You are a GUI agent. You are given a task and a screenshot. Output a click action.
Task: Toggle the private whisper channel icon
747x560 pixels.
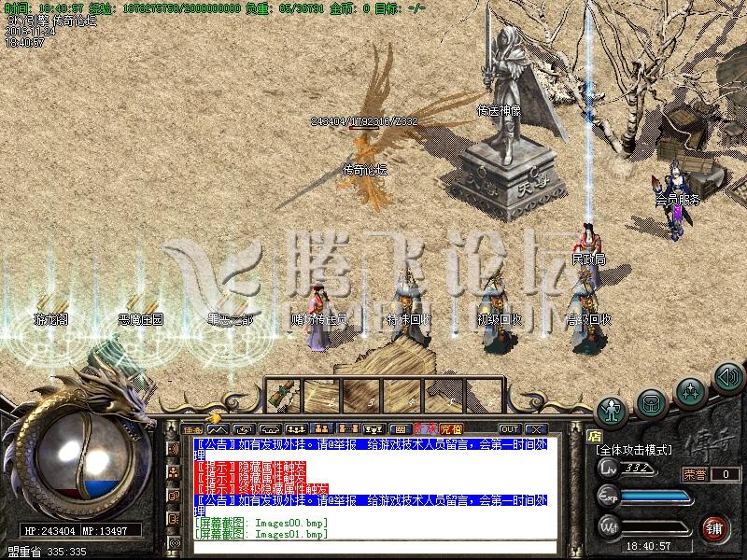[174, 519]
